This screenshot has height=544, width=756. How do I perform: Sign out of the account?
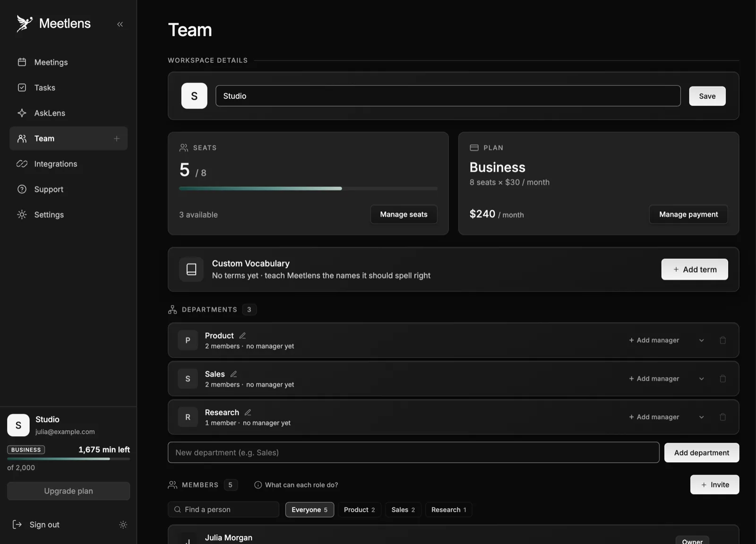click(x=36, y=525)
